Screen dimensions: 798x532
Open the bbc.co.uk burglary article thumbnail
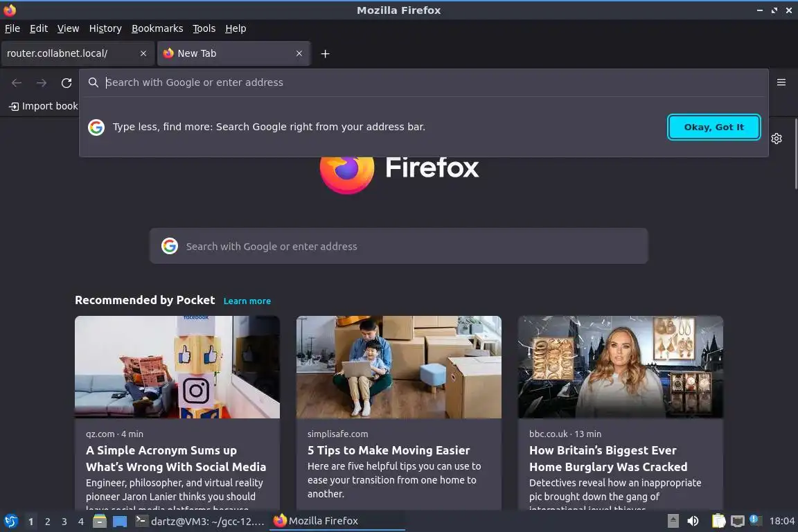click(x=621, y=367)
